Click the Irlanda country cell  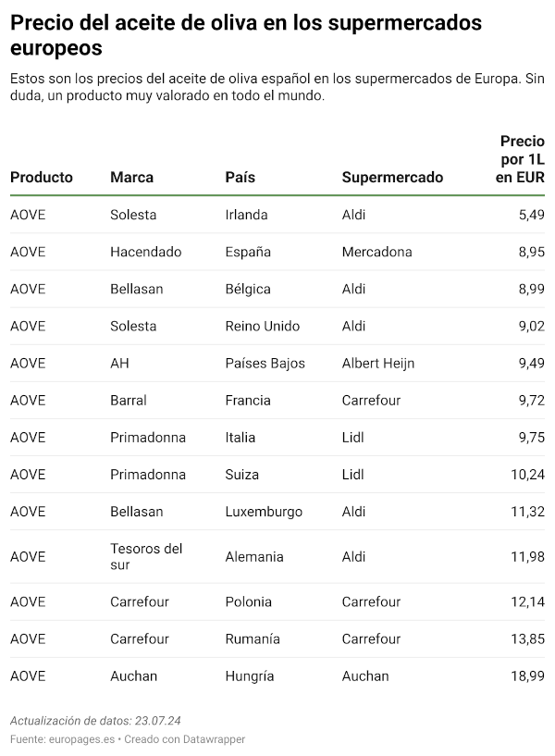(x=246, y=215)
